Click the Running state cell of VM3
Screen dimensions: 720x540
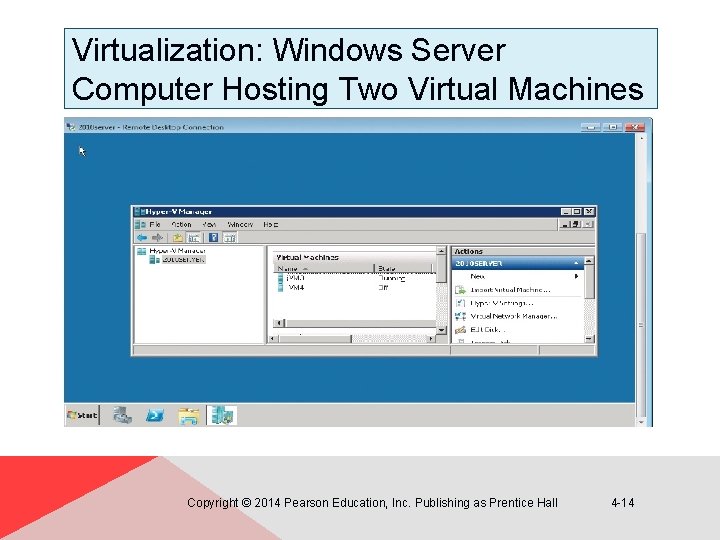click(392, 278)
